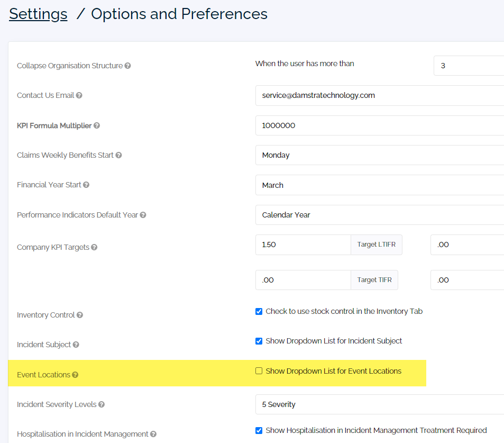504x443 pixels.
Task: Click the Options and Preferences heading
Action: click(179, 14)
